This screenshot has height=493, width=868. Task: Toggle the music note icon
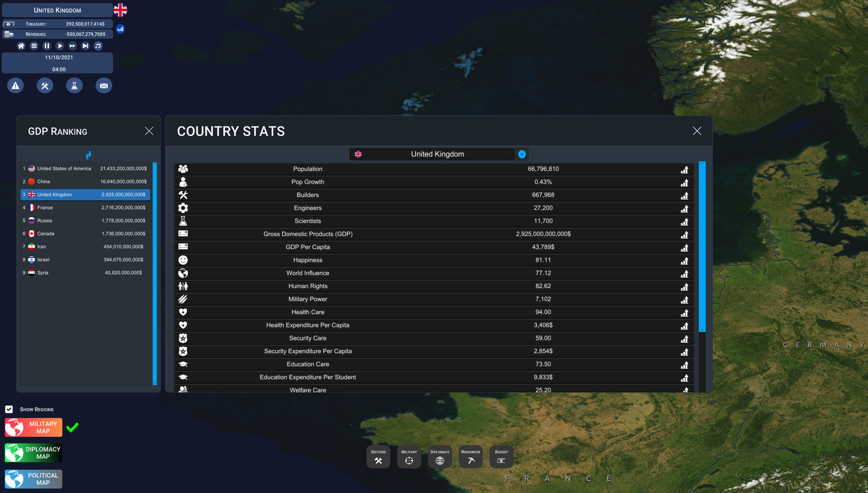(98, 46)
